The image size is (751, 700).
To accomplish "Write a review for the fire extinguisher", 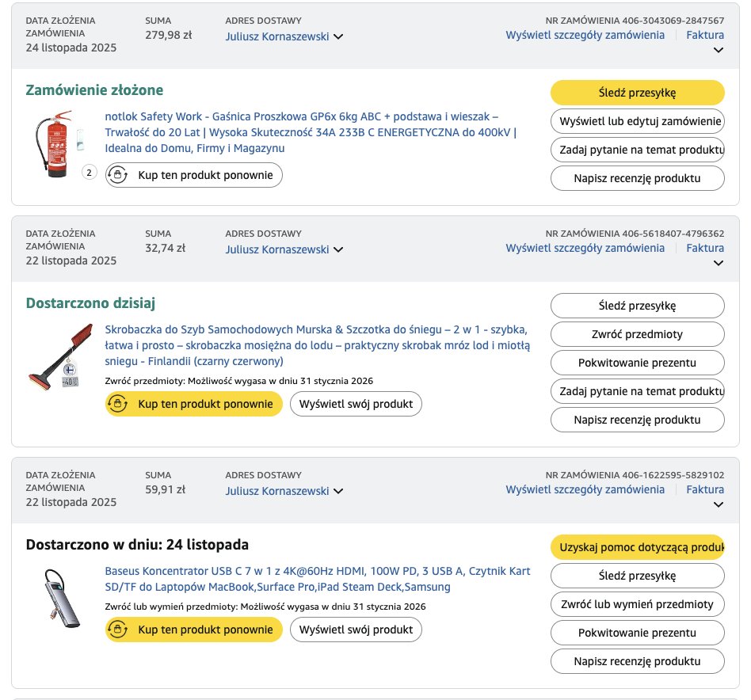I will (x=637, y=179).
